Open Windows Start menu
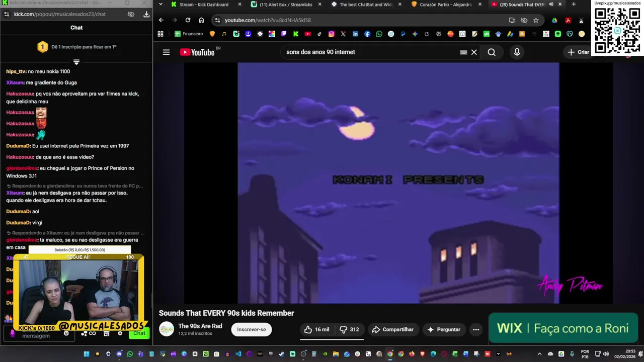644x362 pixels. pos(86,354)
